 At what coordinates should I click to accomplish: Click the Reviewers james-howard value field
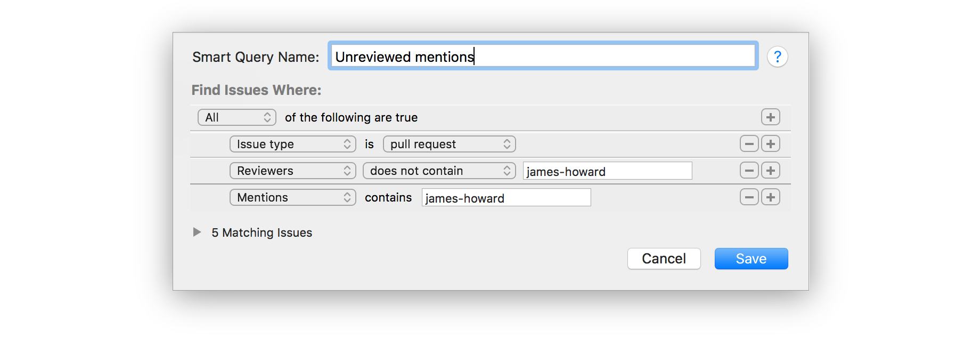pyautogui.click(x=607, y=171)
